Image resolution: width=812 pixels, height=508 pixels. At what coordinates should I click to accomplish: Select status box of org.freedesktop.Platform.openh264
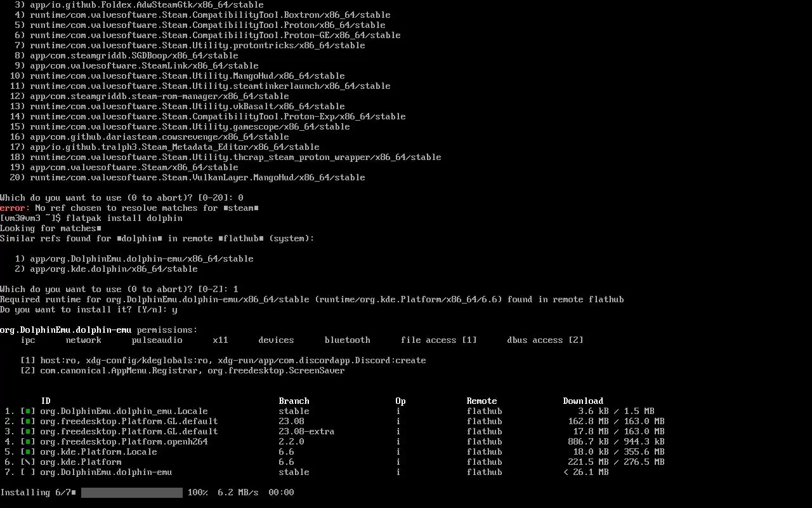pos(28,442)
